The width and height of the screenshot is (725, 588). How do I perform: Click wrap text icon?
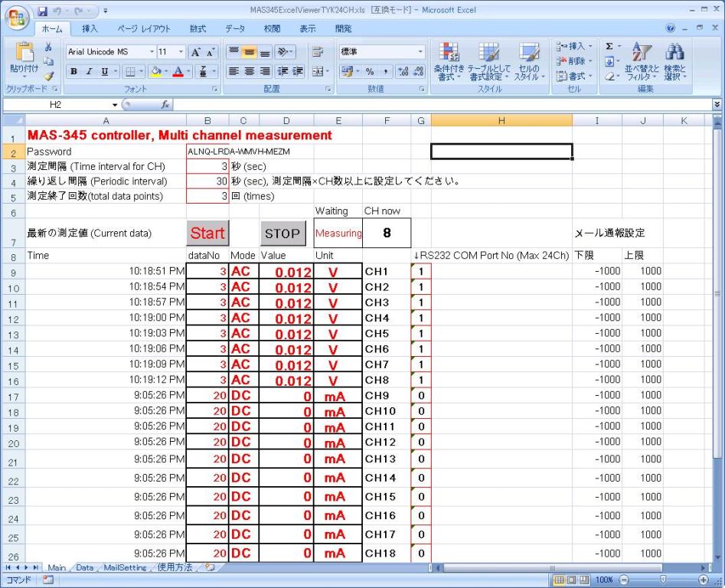click(x=317, y=52)
